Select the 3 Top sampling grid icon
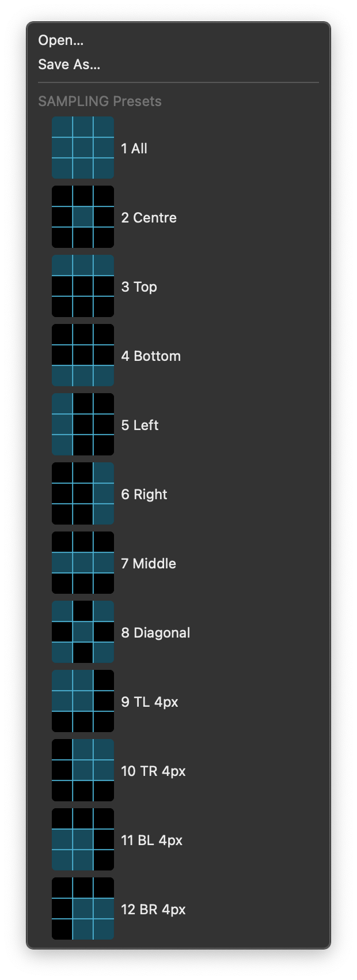Viewport: 357px width, 980px height. tap(83, 286)
